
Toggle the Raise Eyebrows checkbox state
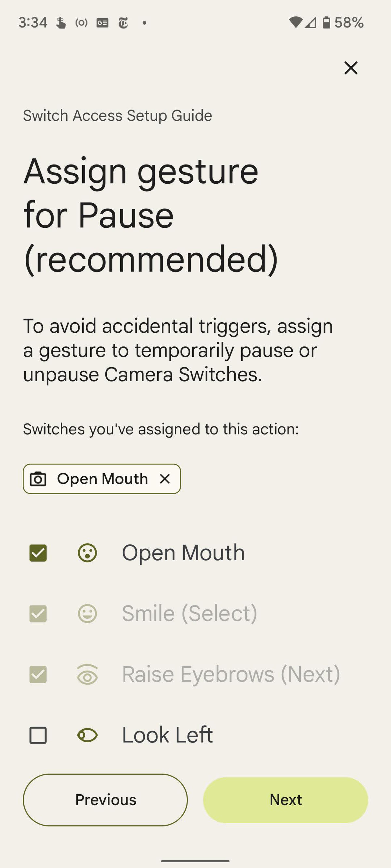38,674
